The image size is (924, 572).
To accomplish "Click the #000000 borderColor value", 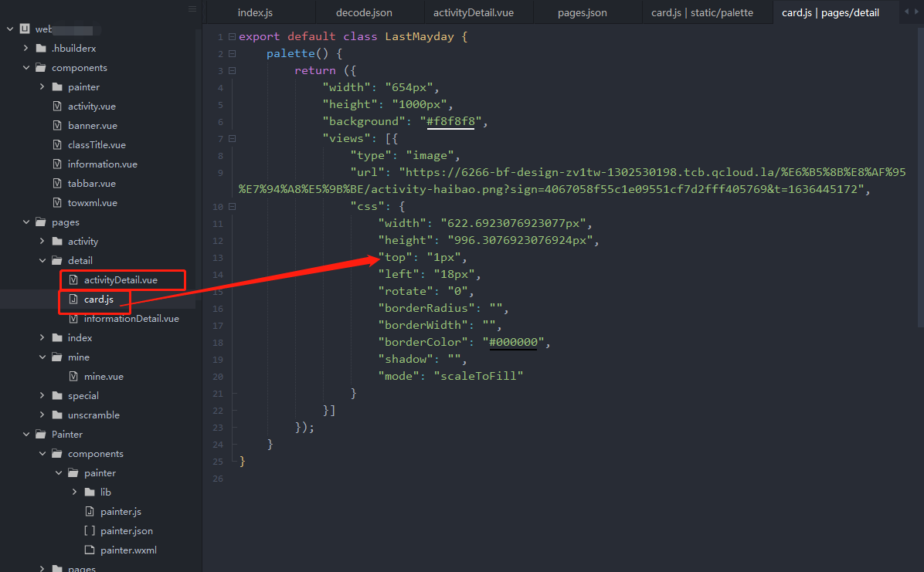I will pos(513,342).
